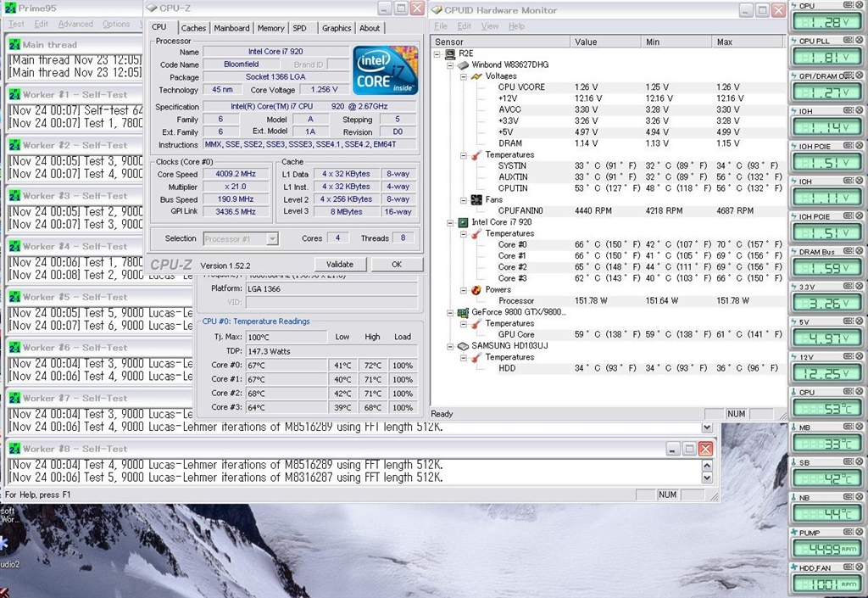Viewport: 868px width, 598px height.
Task: Click the GeForce 9800 GTX card icon
Action: [x=464, y=312]
